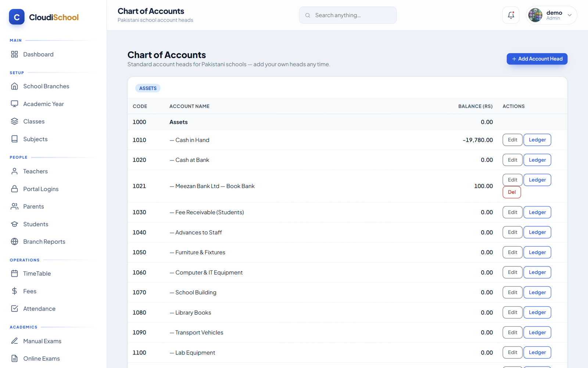Click the Subjects book icon
Image resolution: width=588 pixels, height=368 pixels.
pos(14,139)
